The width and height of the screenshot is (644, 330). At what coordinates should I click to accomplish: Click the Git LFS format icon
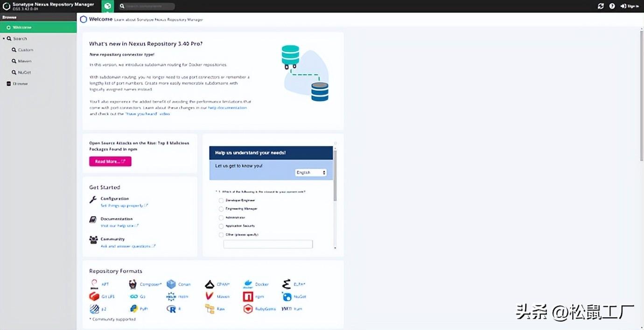tap(94, 296)
